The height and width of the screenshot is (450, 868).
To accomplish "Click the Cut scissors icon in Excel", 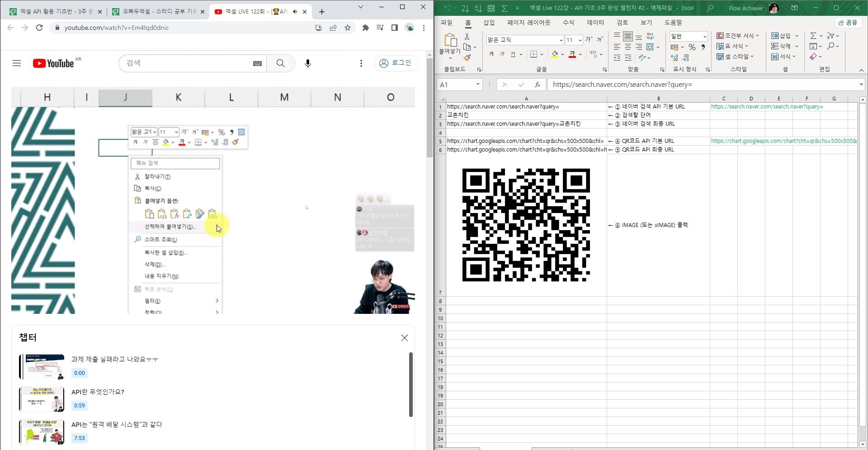I will (x=467, y=36).
